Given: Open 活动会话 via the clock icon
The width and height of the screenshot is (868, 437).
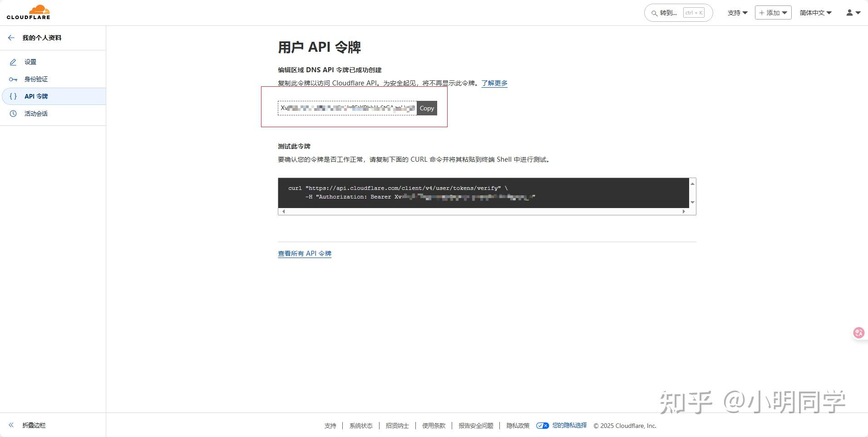Looking at the screenshot, I should (14, 114).
